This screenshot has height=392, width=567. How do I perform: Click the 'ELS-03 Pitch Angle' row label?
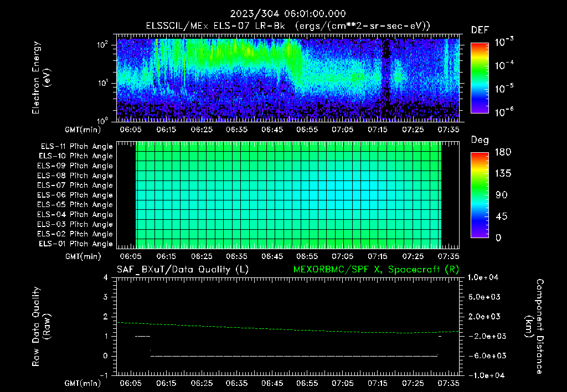tap(75, 224)
